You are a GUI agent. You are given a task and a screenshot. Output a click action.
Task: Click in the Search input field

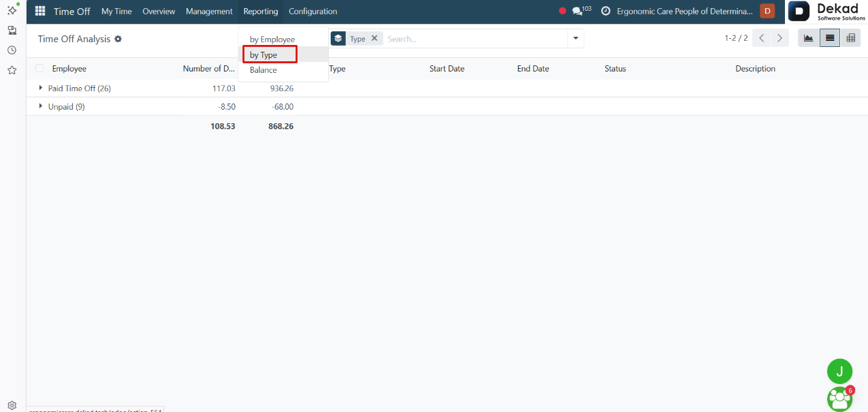coord(475,39)
